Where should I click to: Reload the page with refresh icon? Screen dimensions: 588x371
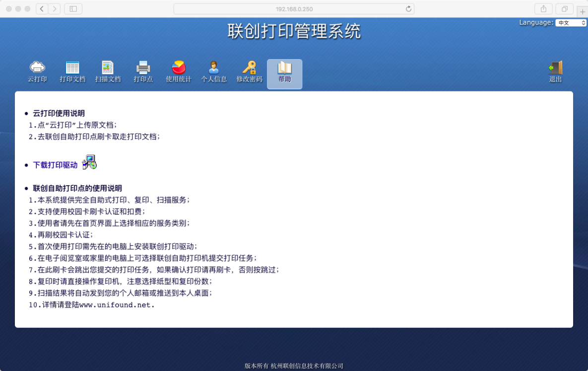[x=408, y=9]
